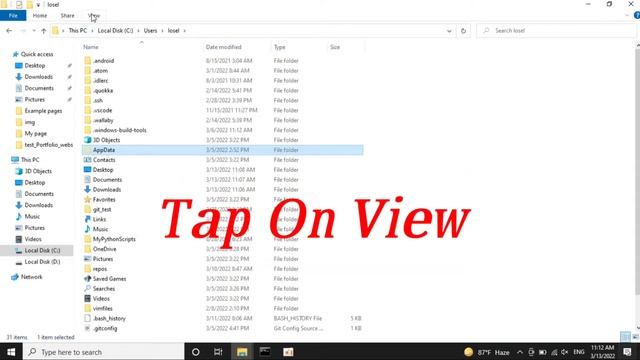Viewport: 640px width, 360px height.
Task: Click the Contacts folder icon
Action: point(87,160)
